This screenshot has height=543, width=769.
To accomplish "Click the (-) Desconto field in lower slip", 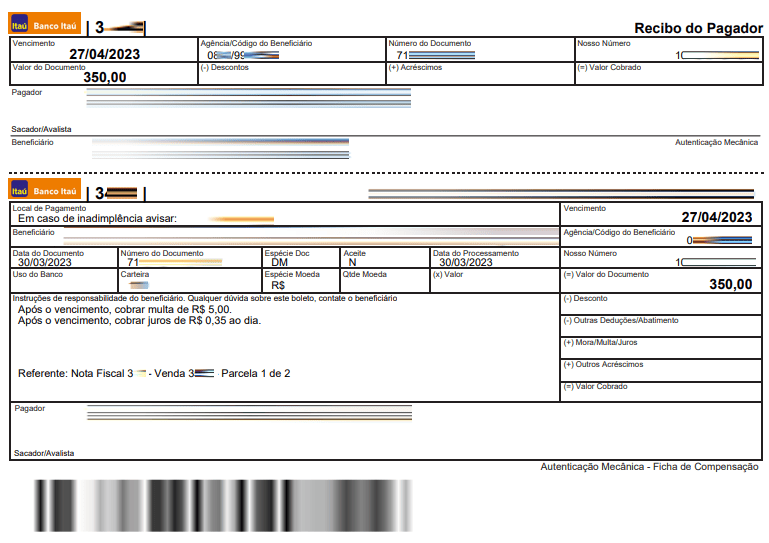I will tap(661, 305).
